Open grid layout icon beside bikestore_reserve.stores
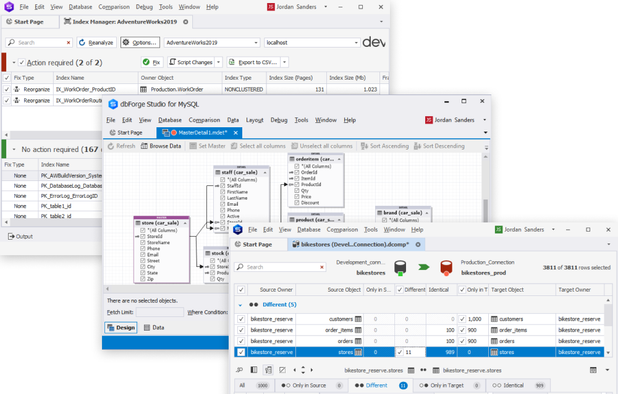This screenshot has height=394, width=618. 411,370
